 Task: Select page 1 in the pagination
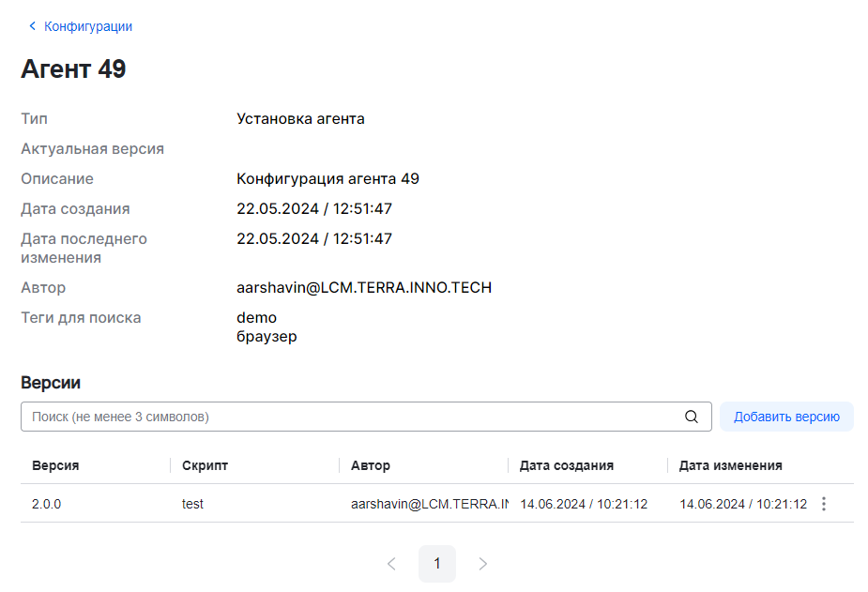click(437, 564)
